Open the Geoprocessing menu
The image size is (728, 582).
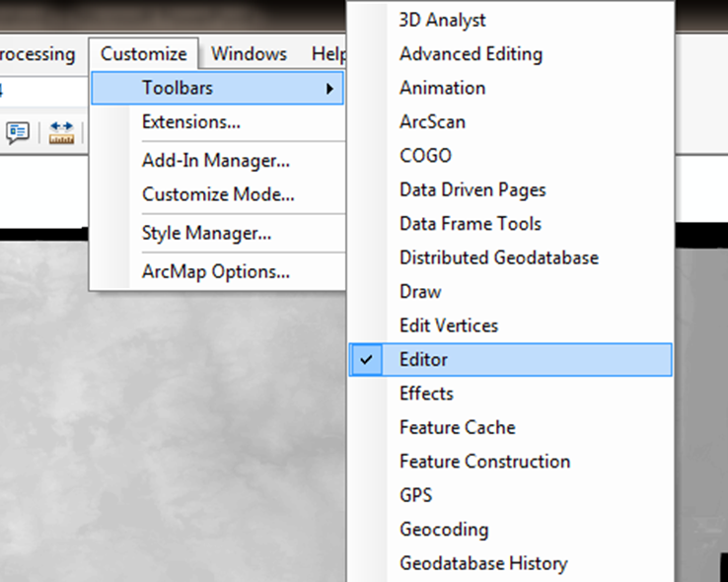click(x=37, y=54)
